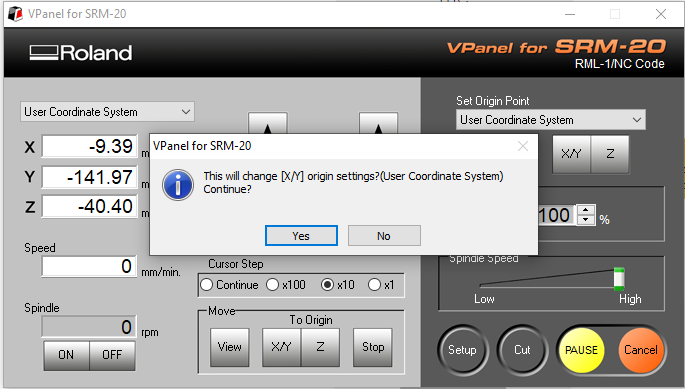Move spindle to View position

click(x=230, y=347)
